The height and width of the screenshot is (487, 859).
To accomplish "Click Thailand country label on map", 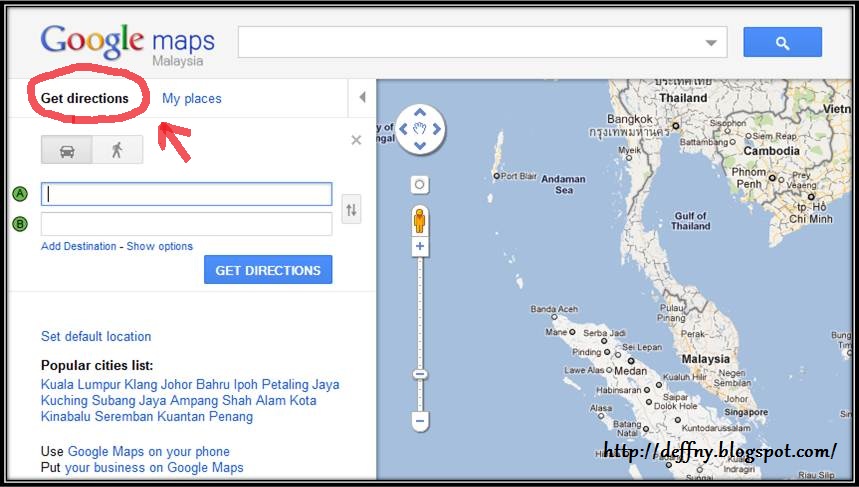I will [x=683, y=98].
